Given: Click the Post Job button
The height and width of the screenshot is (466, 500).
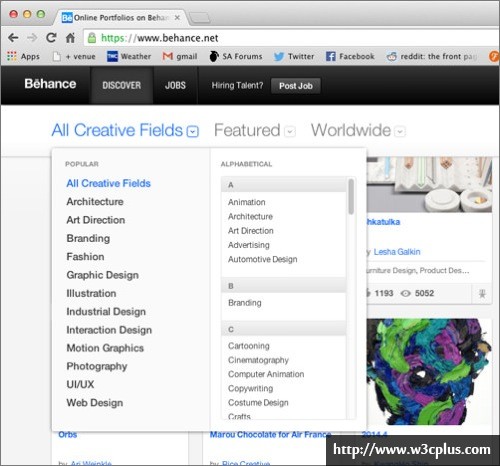Looking at the screenshot, I should coord(296,86).
